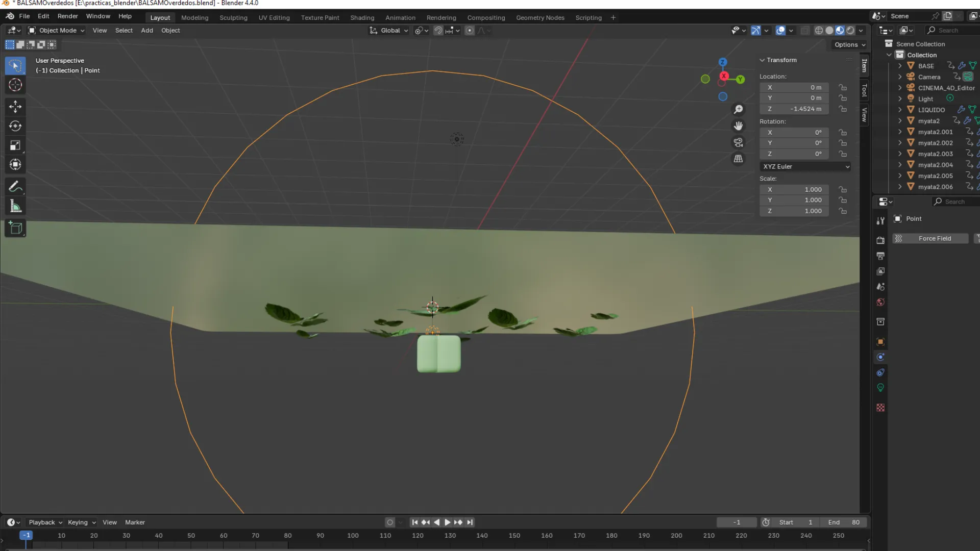
Task: Activate the Select Box tool
Action: pyautogui.click(x=15, y=66)
